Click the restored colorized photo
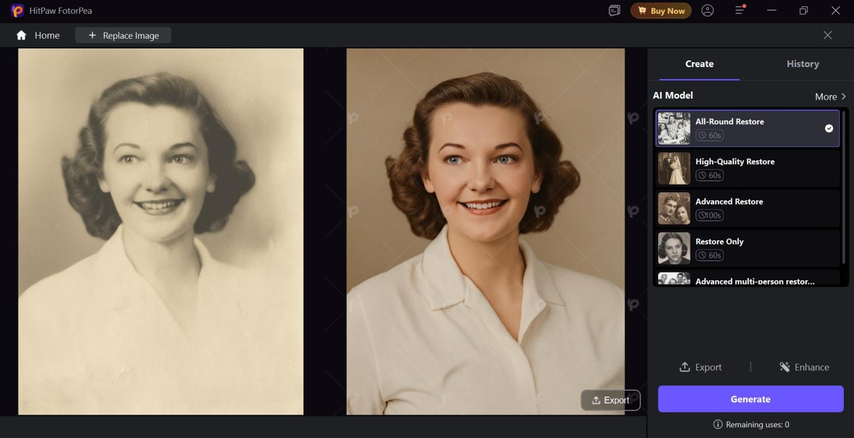Screen dimensions: 854x438 pos(485,232)
